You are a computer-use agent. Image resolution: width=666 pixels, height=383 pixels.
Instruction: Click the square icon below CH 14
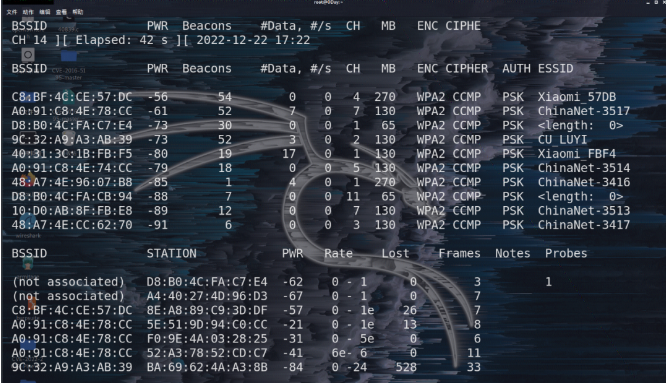[28, 54]
